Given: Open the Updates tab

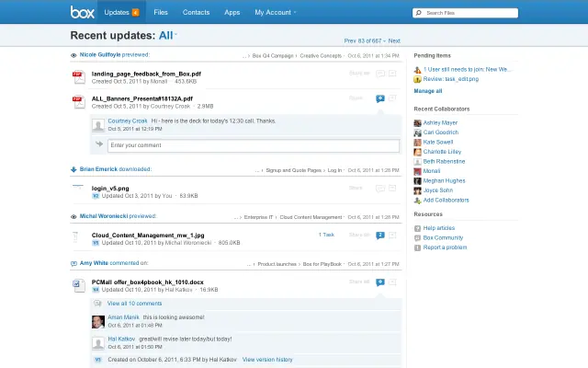Looking at the screenshot, I should pyautogui.click(x=121, y=12).
